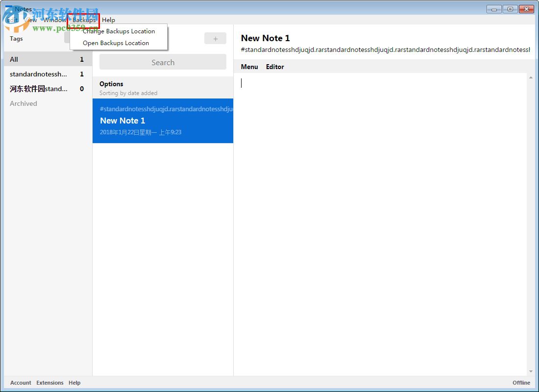This screenshot has width=539, height=392.
Task: Click editor scrollbar up arrow
Action: point(531,77)
